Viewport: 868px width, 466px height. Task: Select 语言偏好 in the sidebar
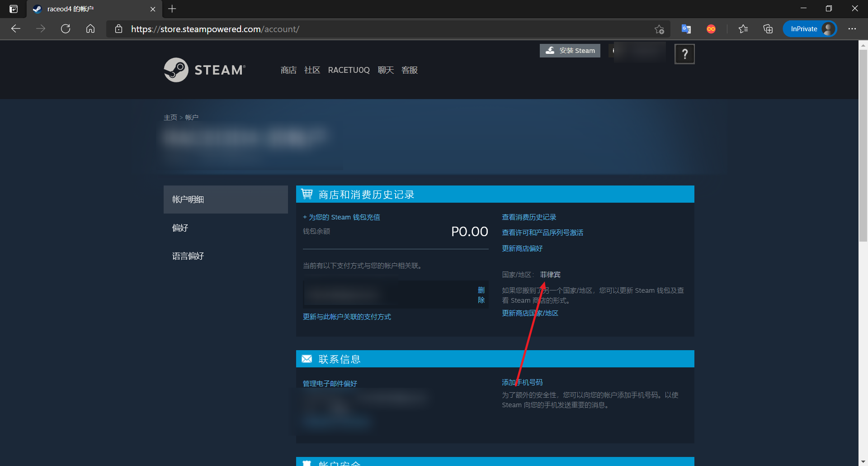click(226, 256)
